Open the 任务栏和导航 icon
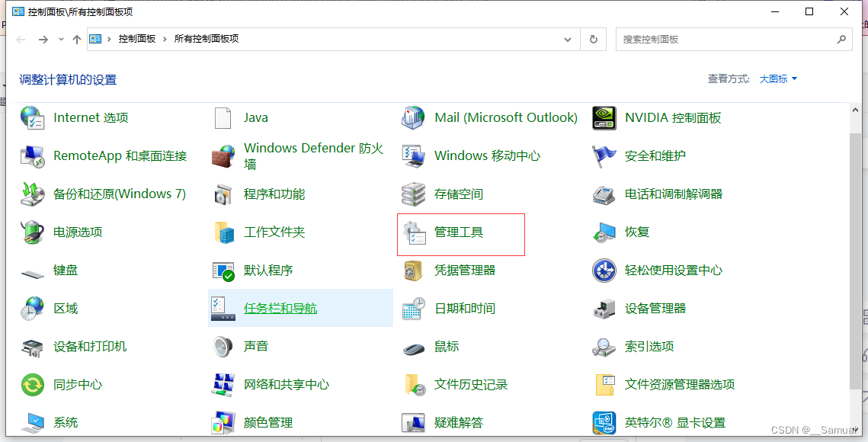The image size is (868, 442). pyautogui.click(x=223, y=309)
